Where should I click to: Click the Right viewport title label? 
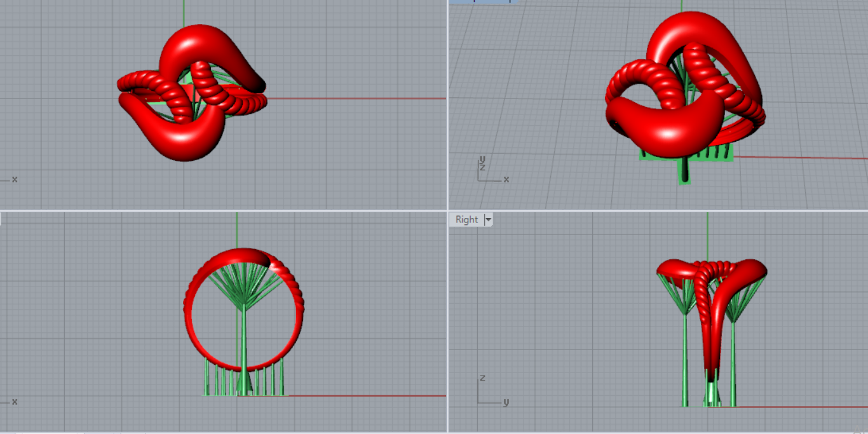coord(466,220)
